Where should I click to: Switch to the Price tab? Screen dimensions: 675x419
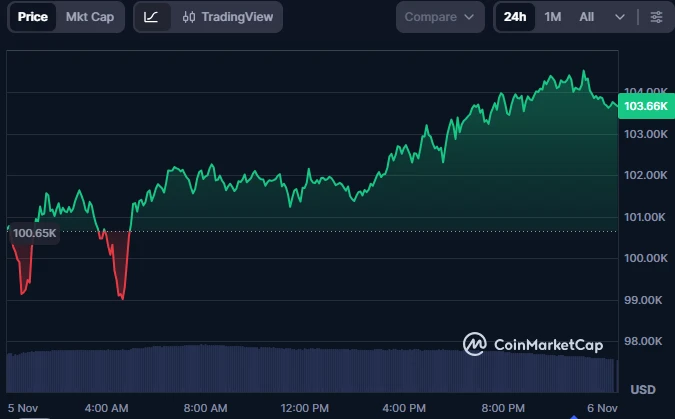pos(33,17)
